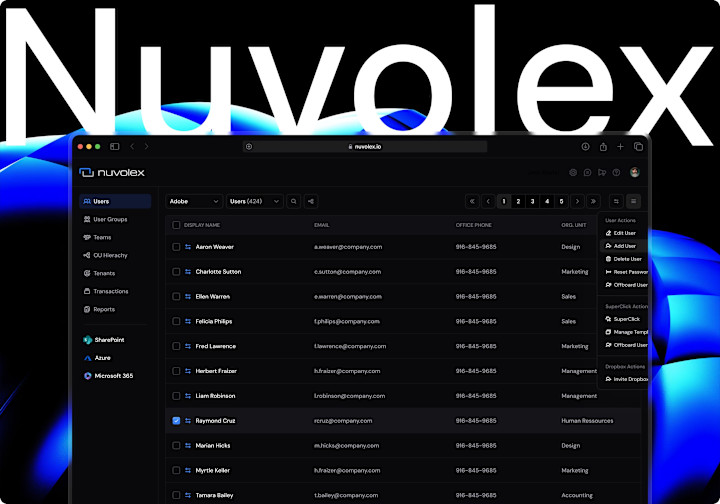Go to the previous page
The height and width of the screenshot is (504, 720).
coord(488,202)
